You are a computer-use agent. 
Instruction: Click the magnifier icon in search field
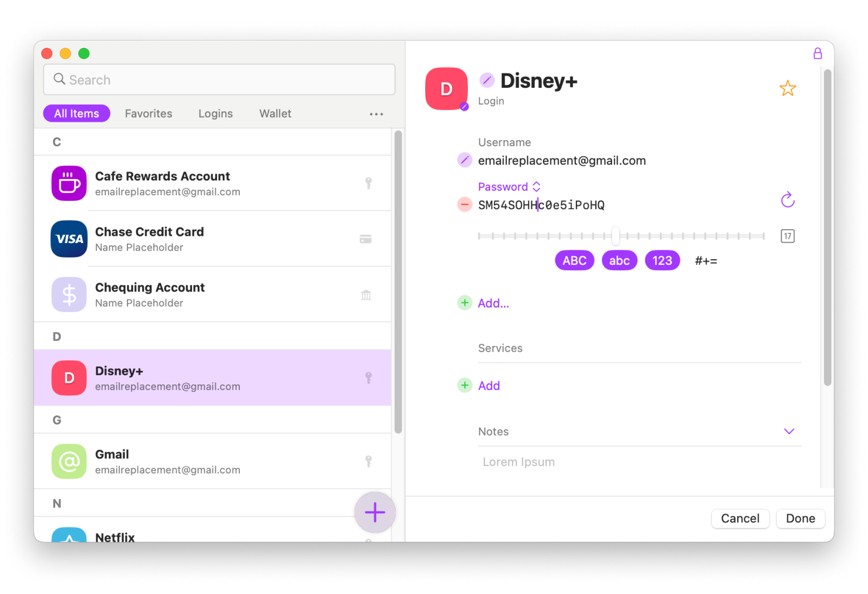(59, 79)
